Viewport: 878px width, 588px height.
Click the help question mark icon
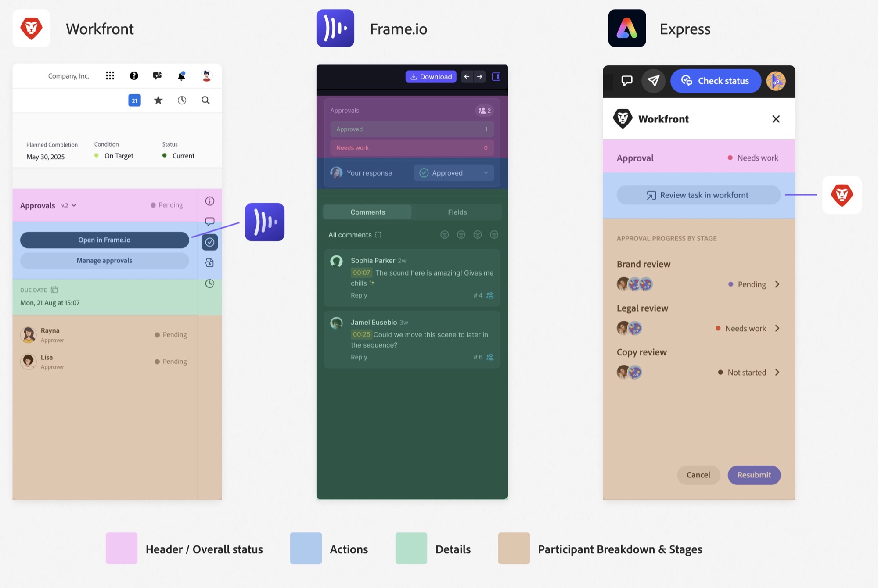click(134, 76)
